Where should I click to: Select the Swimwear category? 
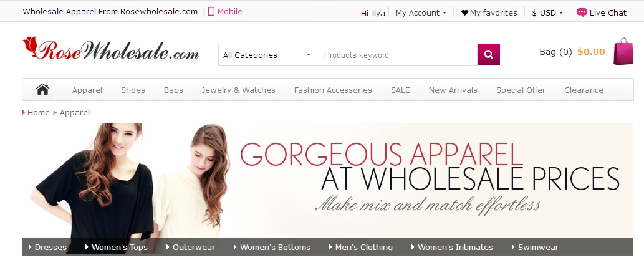(538, 248)
